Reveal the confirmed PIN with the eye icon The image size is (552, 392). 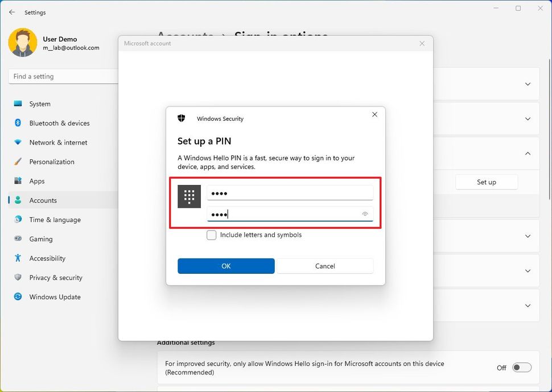click(x=365, y=214)
